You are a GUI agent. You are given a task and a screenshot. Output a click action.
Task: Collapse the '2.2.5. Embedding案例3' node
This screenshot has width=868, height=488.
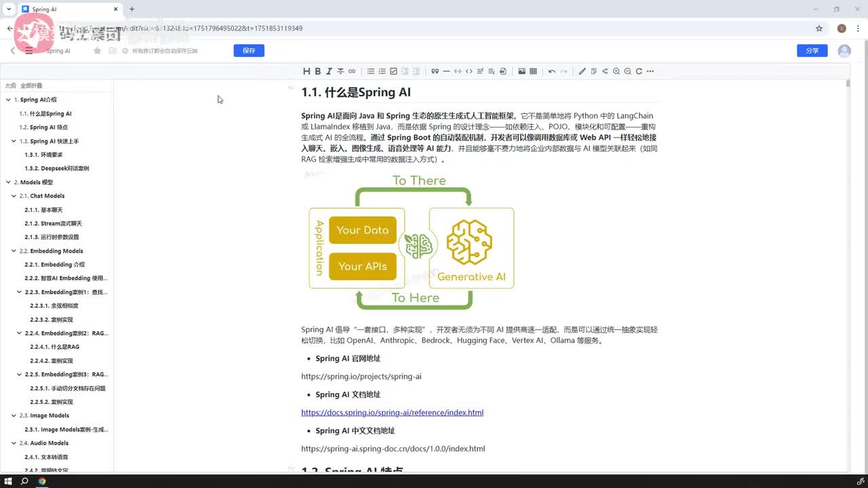pyautogui.click(x=19, y=374)
